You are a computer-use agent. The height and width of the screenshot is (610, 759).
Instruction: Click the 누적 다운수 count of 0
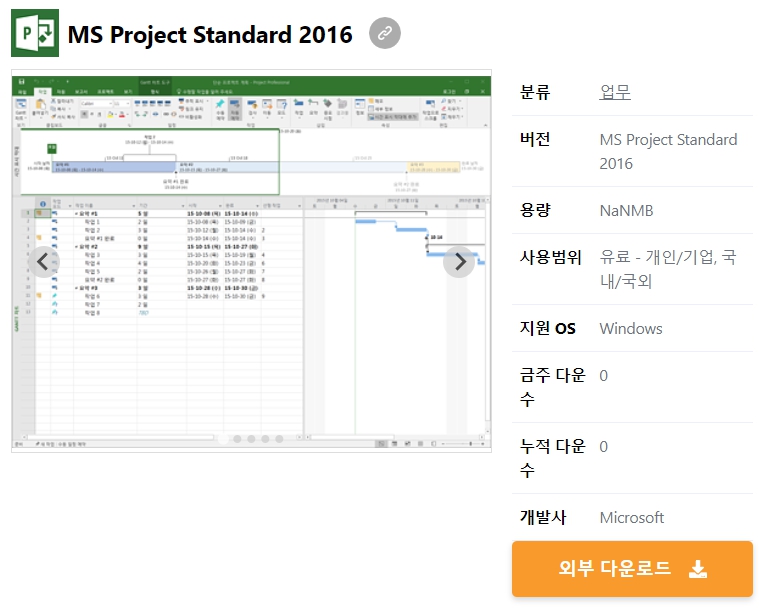pyautogui.click(x=604, y=446)
